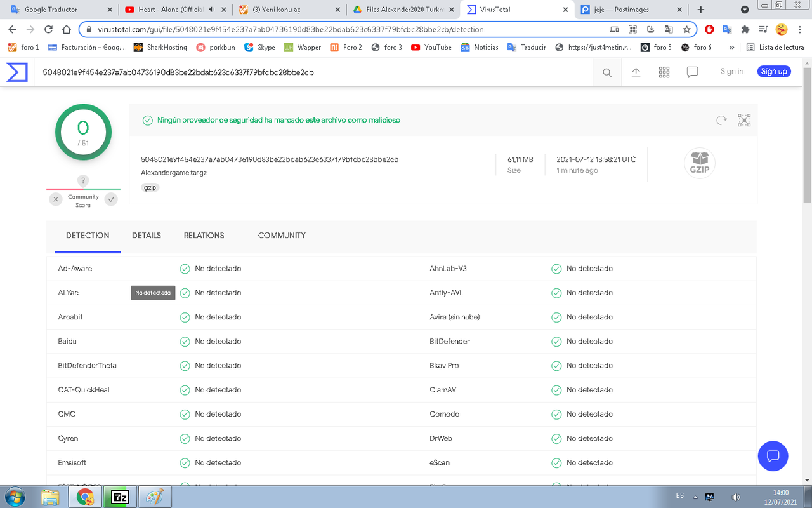Open the Chrome profile avatar

click(x=782, y=29)
